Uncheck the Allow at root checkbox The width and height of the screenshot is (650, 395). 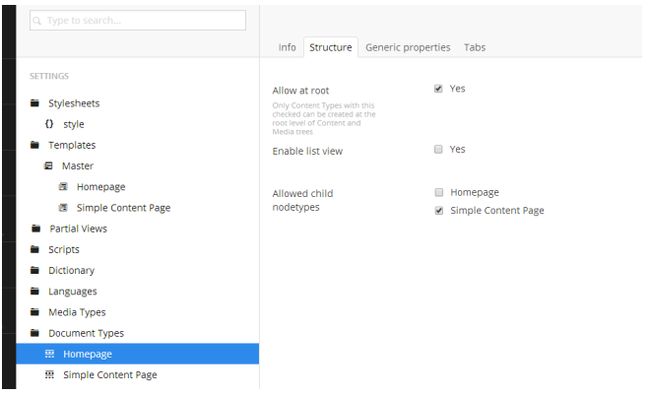[x=438, y=89]
